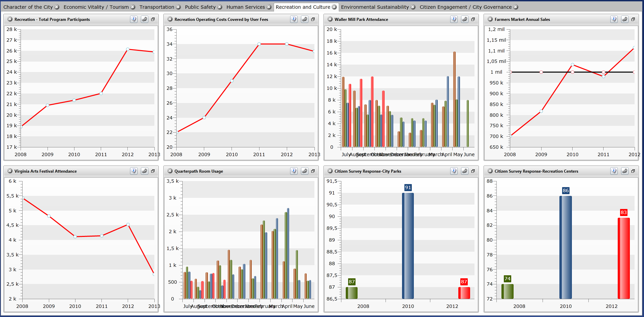
Task: Close the Waller Mill Park Attendance panel
Action: (x=330, y=19)
